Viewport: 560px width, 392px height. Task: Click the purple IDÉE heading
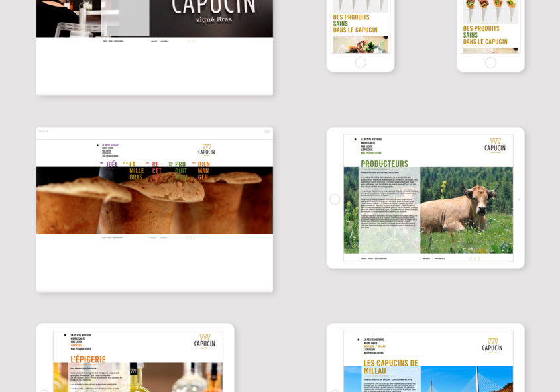(112, 164)
